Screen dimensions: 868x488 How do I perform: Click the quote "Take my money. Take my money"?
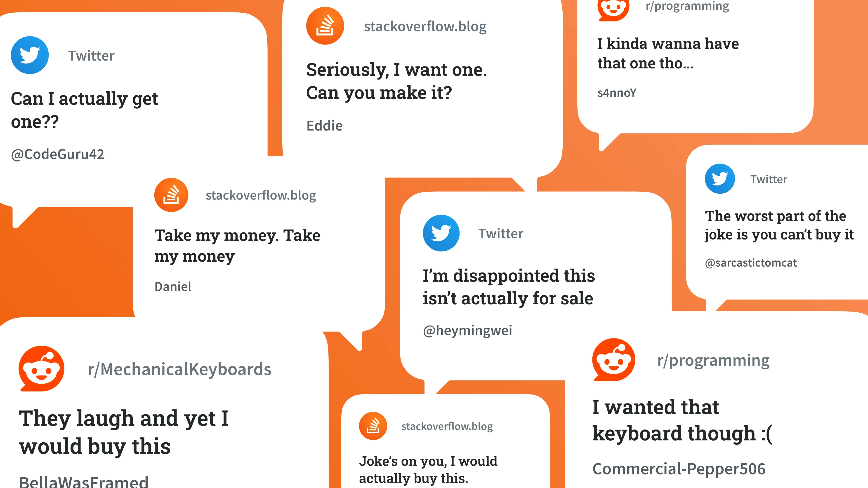click(x=237, y=246)
